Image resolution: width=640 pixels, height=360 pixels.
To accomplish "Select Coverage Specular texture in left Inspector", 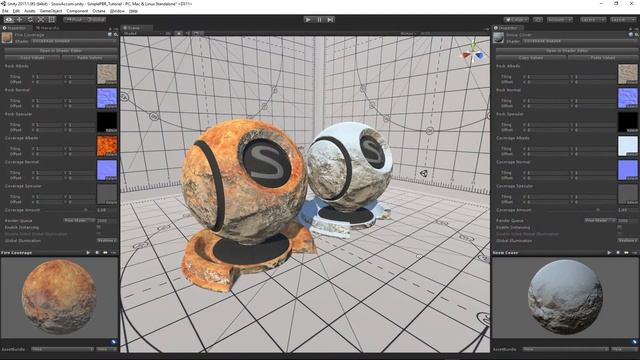I will [x=107, y=194].
